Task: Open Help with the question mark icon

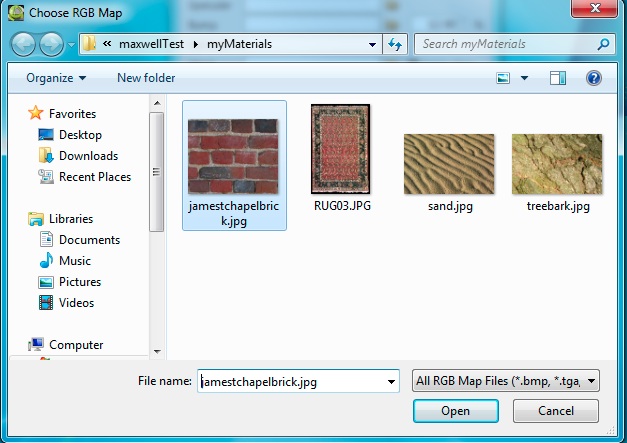Action: (x=594, y=78)
